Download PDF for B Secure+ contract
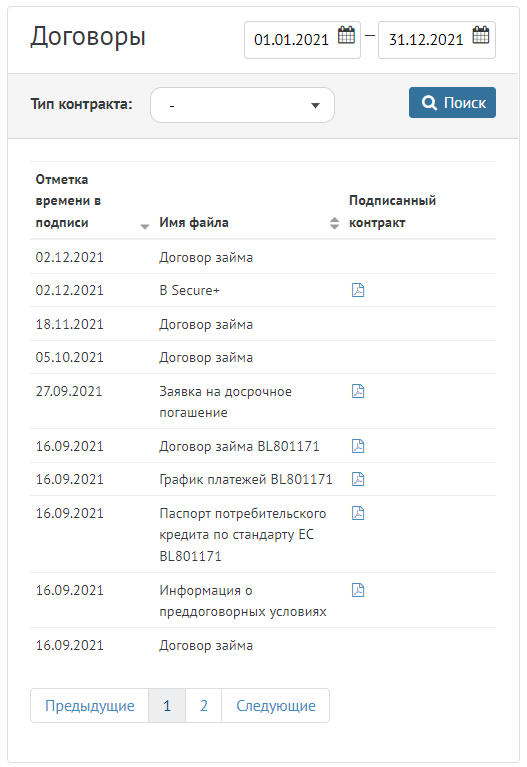Viewport: 527px width, 767px height. coord(358,290)
